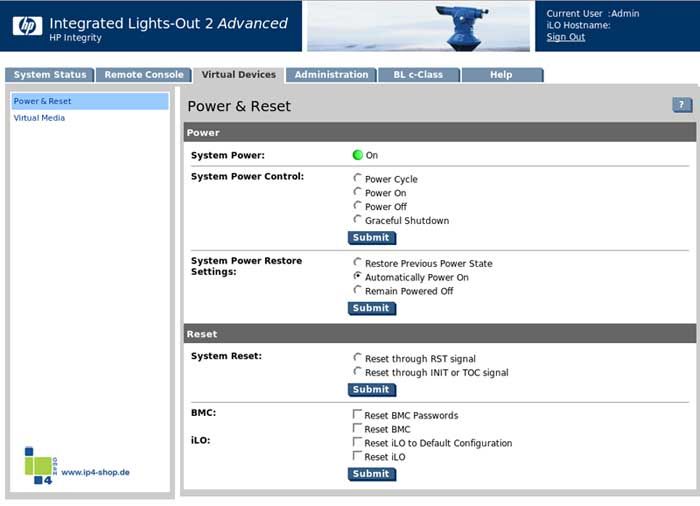Viewport: 700px width, 506px height.
Task: Choose Automatically Power On option
Action: (357, 276)
